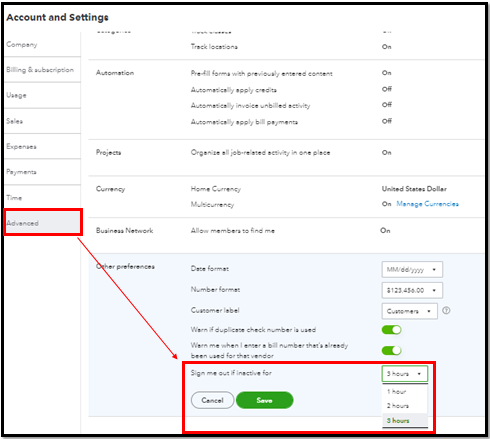The image size is (490, 439).
Task: Open help icon beside Customer label
Action: pos(446,311)
